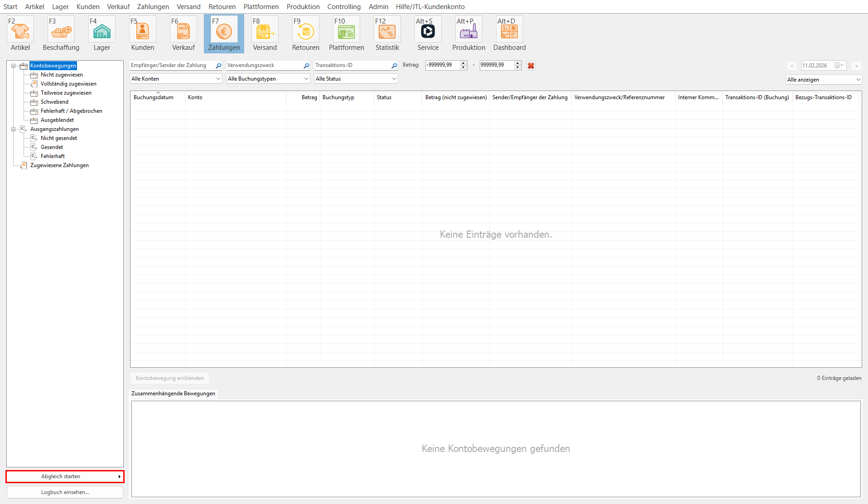Screen dimensions: 868x504
Task: Click the Abgleich starten button
Action: click(x=65, y=476)
